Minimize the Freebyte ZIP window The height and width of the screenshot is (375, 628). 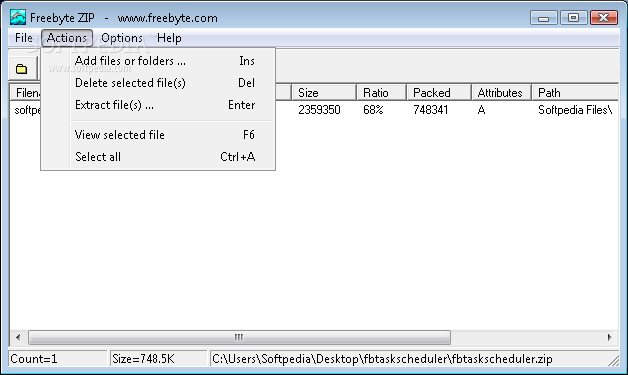[543, 18]
